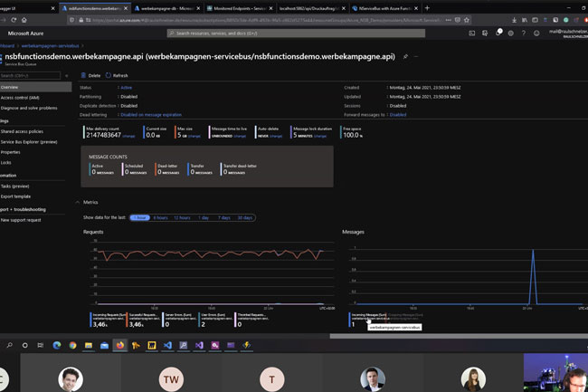Screen dimensions: 588x392
Task: Reload the page in Firefox
Action: [14, 20]
